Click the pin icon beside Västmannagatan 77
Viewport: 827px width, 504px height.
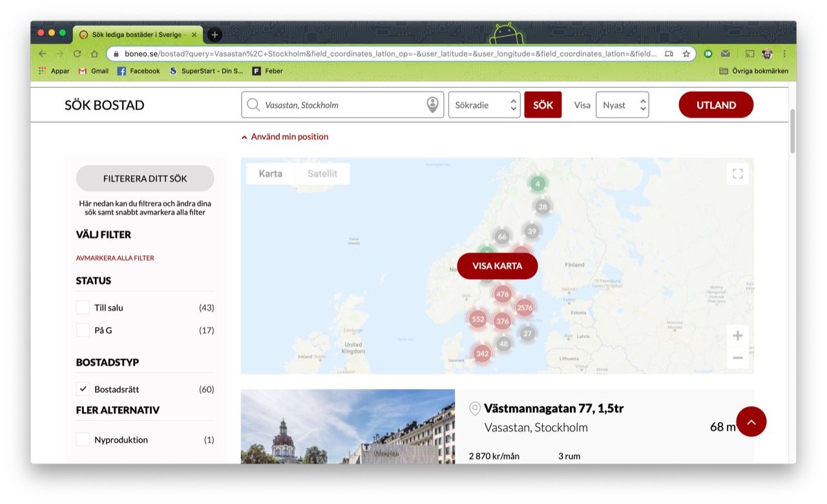475,408
